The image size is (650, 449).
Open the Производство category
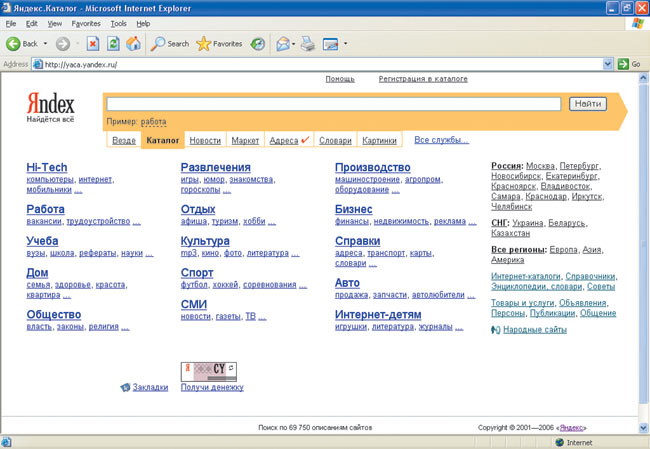pos(373,167)
